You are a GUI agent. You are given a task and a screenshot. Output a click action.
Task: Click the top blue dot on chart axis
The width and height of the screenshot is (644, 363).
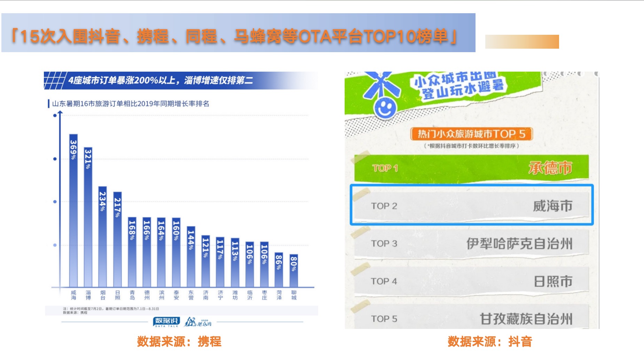55,115
